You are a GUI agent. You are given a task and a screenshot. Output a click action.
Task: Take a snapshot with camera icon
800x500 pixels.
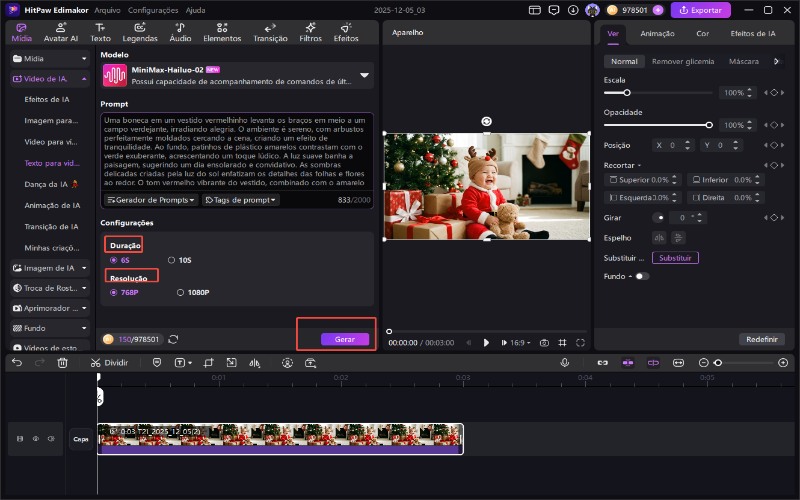[544, 343]
